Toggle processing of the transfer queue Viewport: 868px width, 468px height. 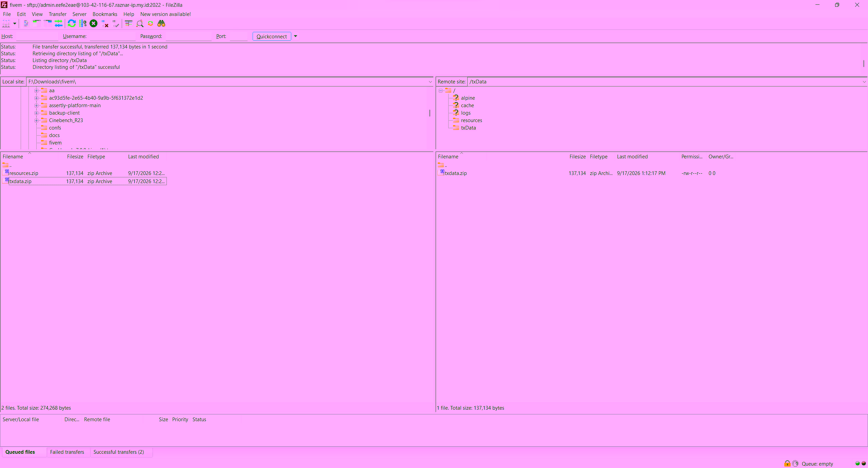pos(83,23)
